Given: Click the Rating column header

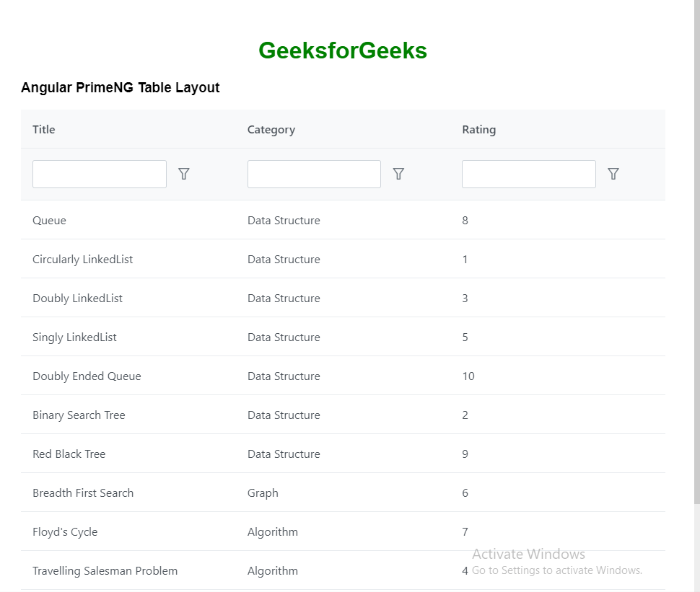Looking at the screenshot, I should (x=479, y=130).
